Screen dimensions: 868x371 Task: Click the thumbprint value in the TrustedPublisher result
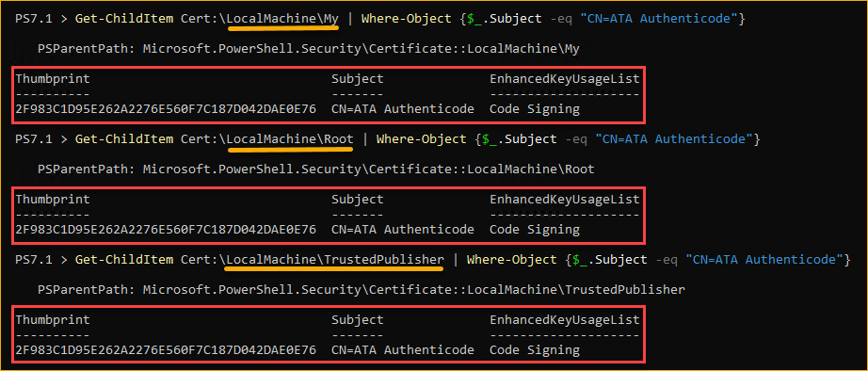166,350
